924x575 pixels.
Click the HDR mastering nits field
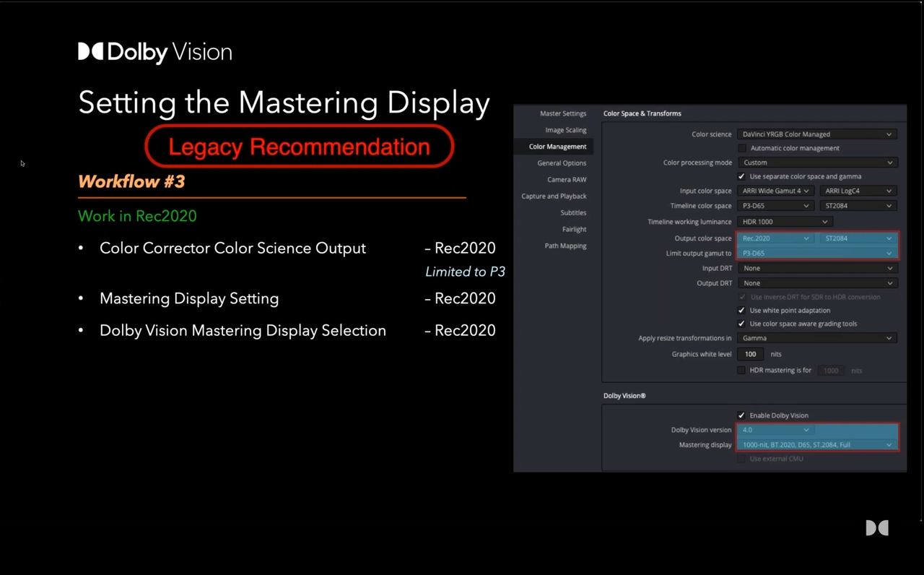click(x=832, y=370)
